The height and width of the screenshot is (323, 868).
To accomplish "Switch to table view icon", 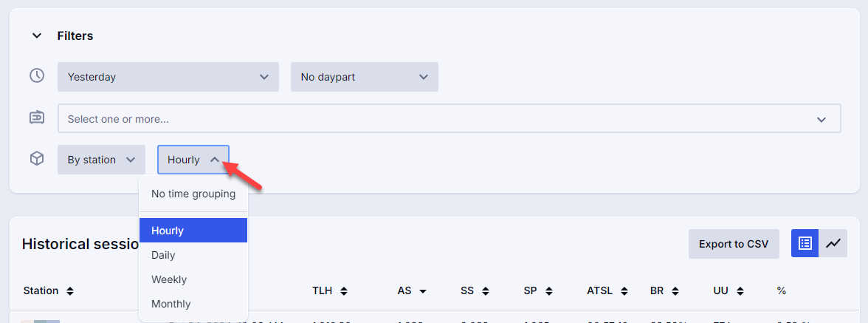I will point(805,243).
